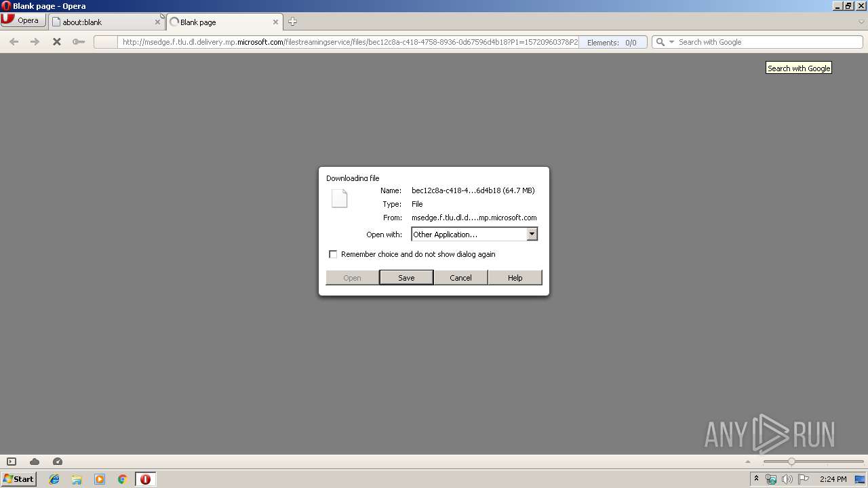Focus the address bar URL field

(349, 42)
